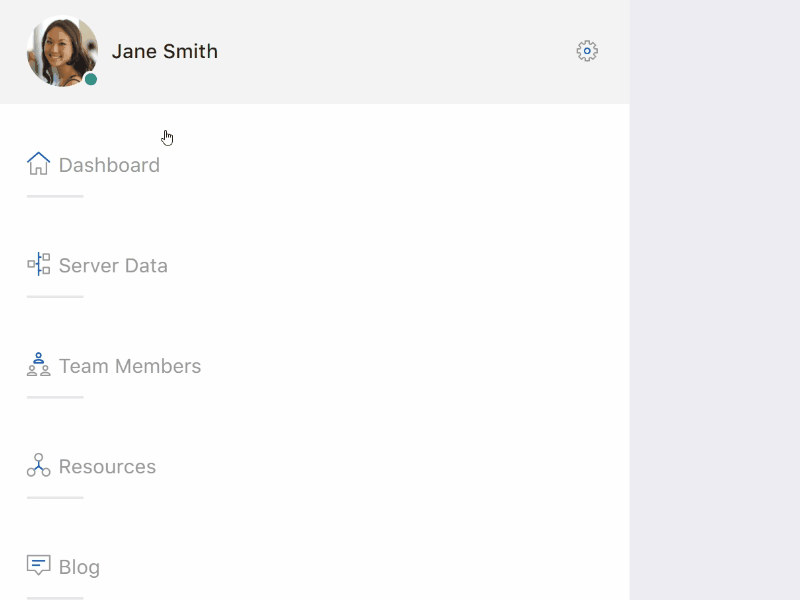Click the underline bar beneath Team Members
800x600 pixels.
(55, 397)
